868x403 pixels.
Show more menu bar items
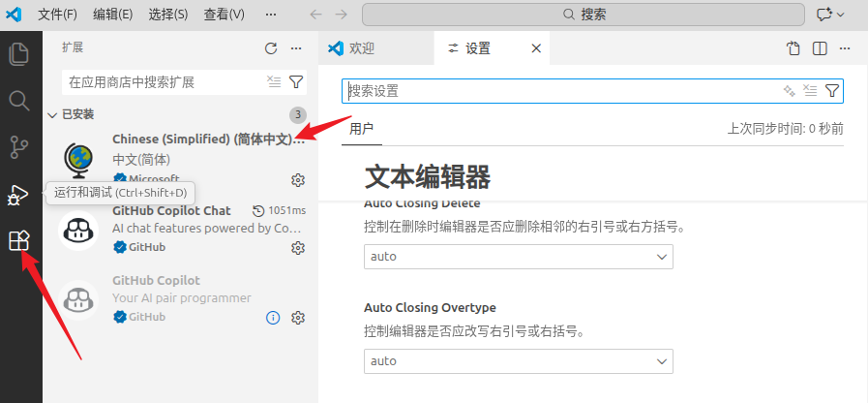tap(271, 15)
